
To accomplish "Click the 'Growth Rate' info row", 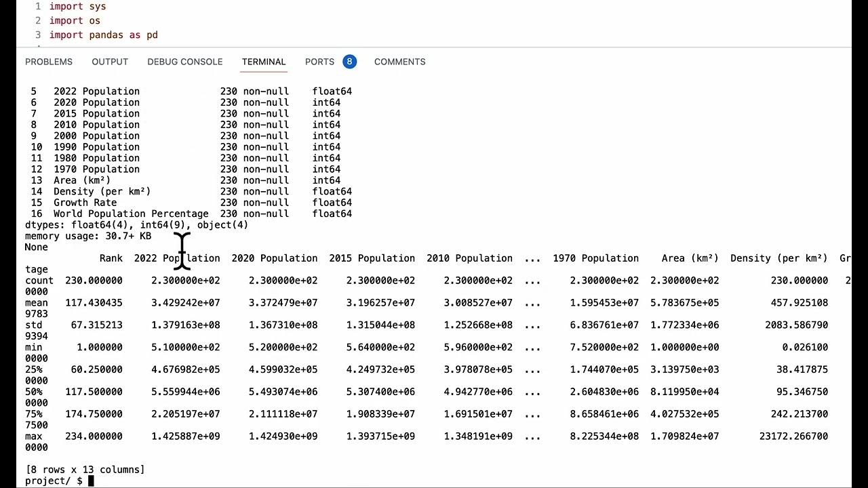I will pos(191,203).
